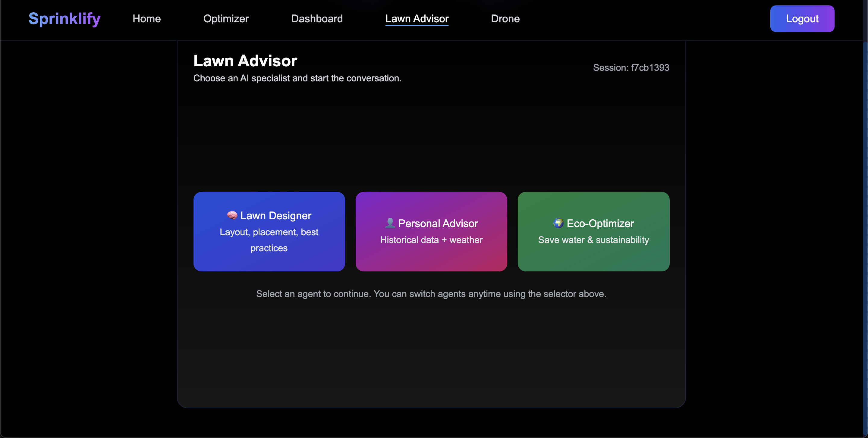
Task: Click the Sprinklify logo
Action: click(64, 18)
